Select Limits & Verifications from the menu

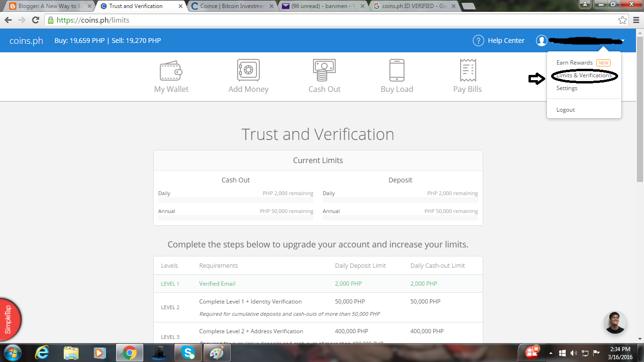pos(584,75)
